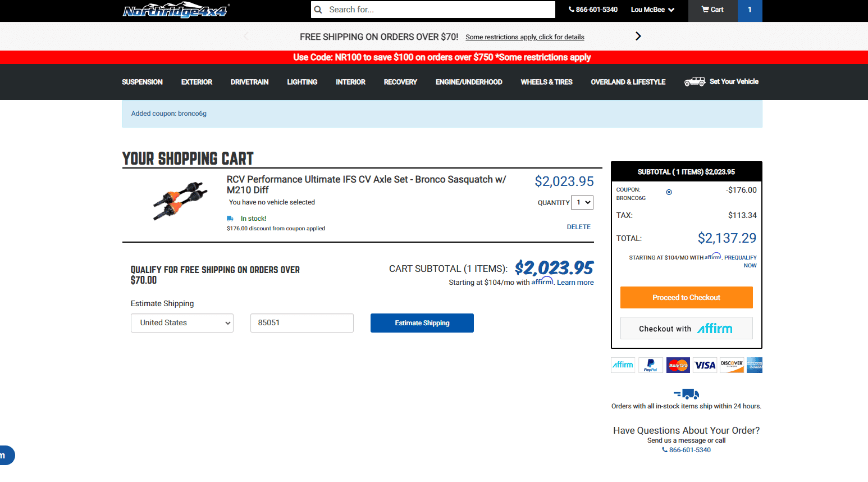
Task: Click the zip code field showing 85051
Action: click(x=302, y=323)
